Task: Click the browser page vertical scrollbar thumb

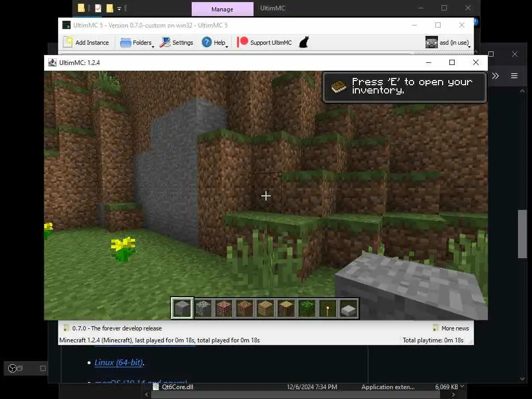Action: coord(522,234)
